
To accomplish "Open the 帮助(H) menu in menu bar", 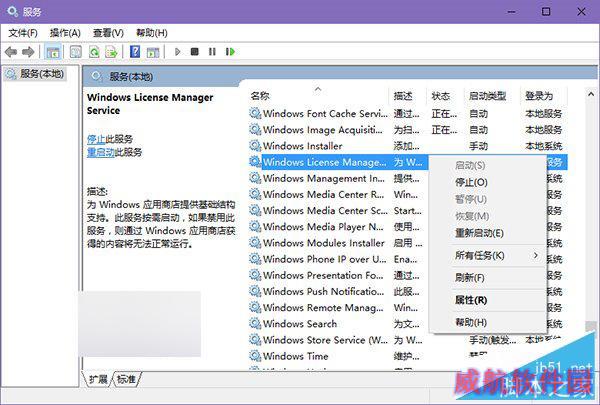I will coord(152,33).
